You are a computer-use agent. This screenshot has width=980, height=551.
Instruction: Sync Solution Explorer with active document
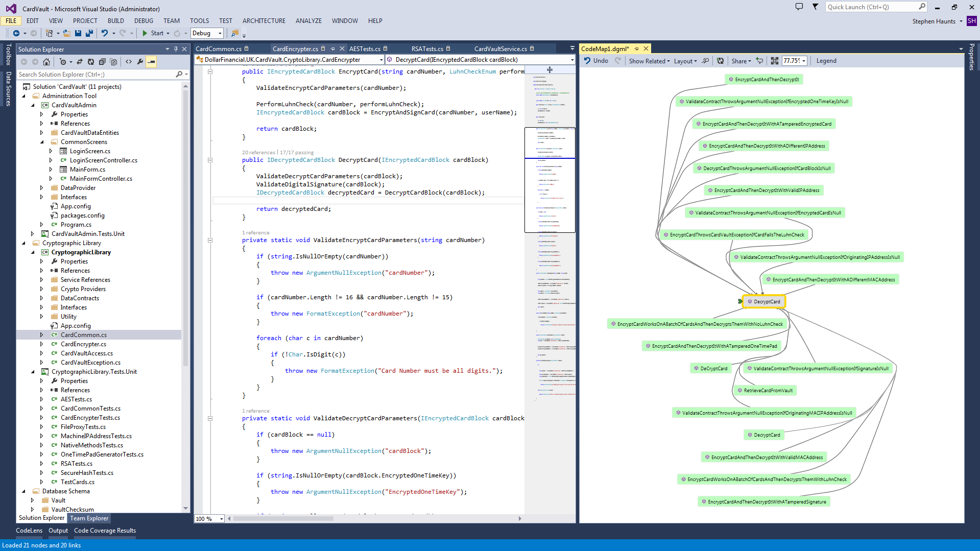tap(80, 61)
